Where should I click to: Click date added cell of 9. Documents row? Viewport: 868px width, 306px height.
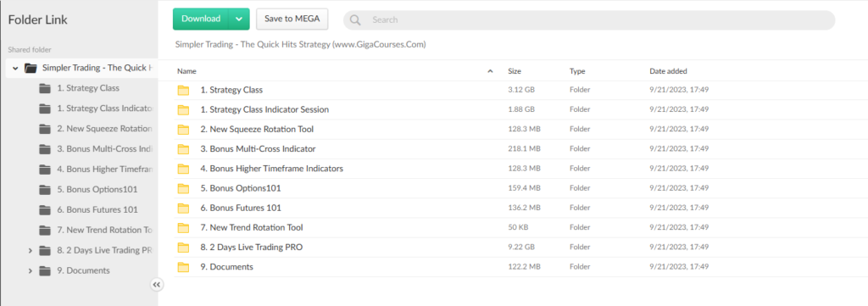pyautogui.click(x=679, y=267)
